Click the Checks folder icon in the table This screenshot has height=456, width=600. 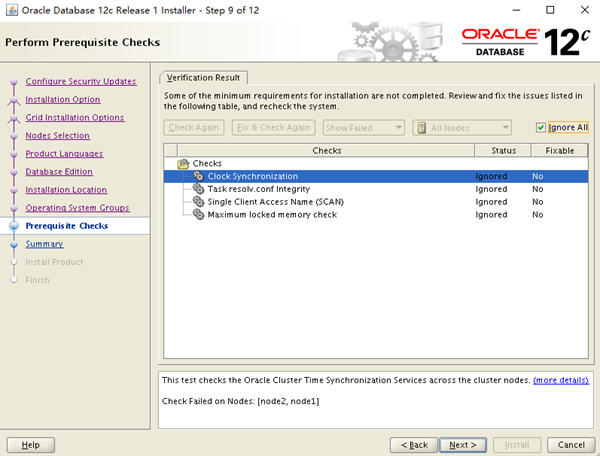tap(183, 164)
